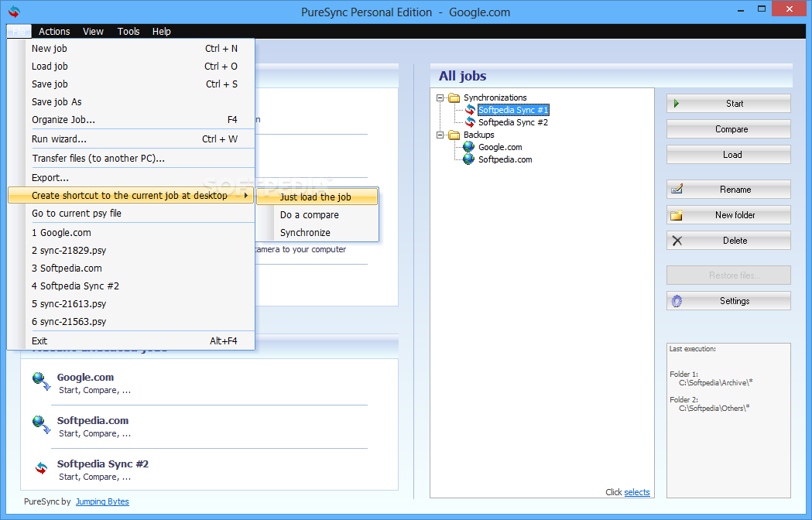
Task: Select Just load the job submenu option
Action: [x=317, y=197]
